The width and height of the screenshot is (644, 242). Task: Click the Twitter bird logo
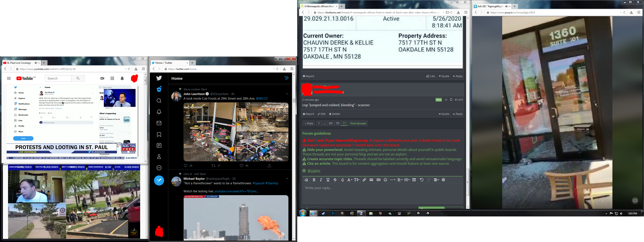click(159, 78)
